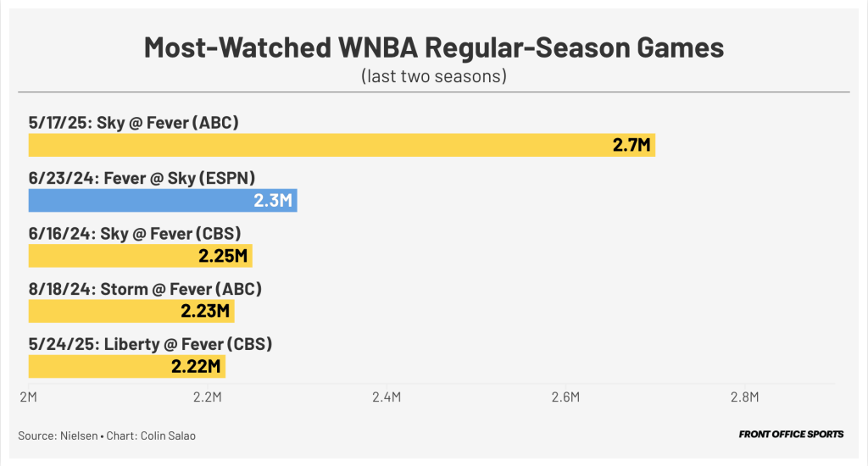Click the Front Office Sports logo
Screen dimensions: 868x466
point(791,435)
